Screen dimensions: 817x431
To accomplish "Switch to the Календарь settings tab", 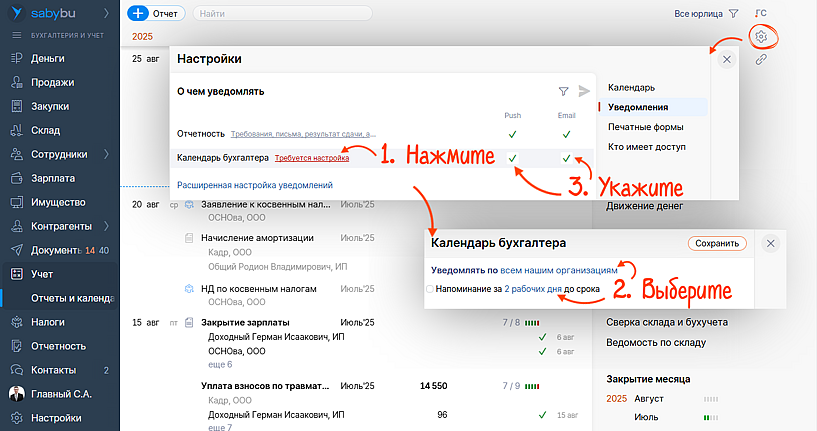I will (x=631, y=88).
